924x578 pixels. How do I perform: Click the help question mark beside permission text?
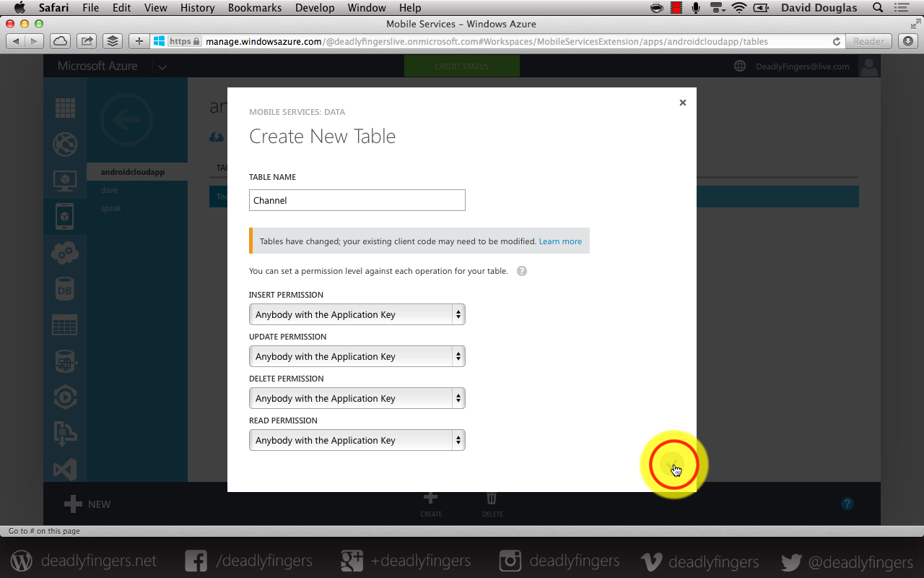click(522, 271)
